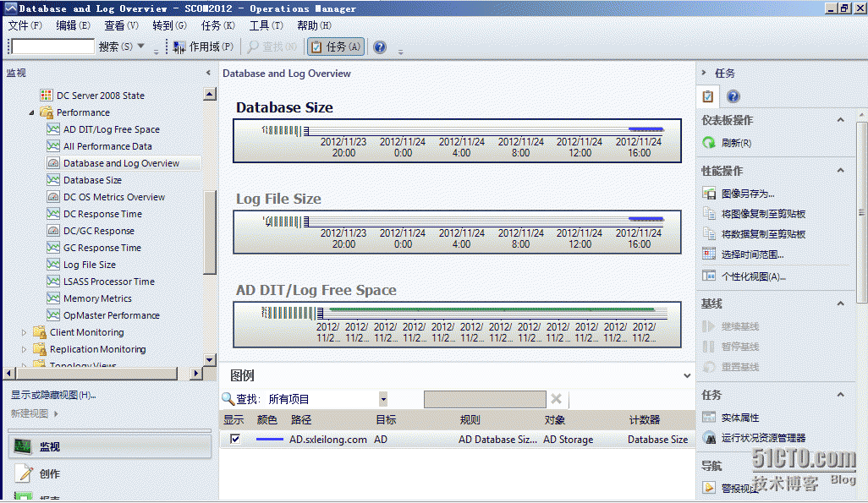
Task: Click Database Size performance view icon
Action: click(x=53, y=180)
